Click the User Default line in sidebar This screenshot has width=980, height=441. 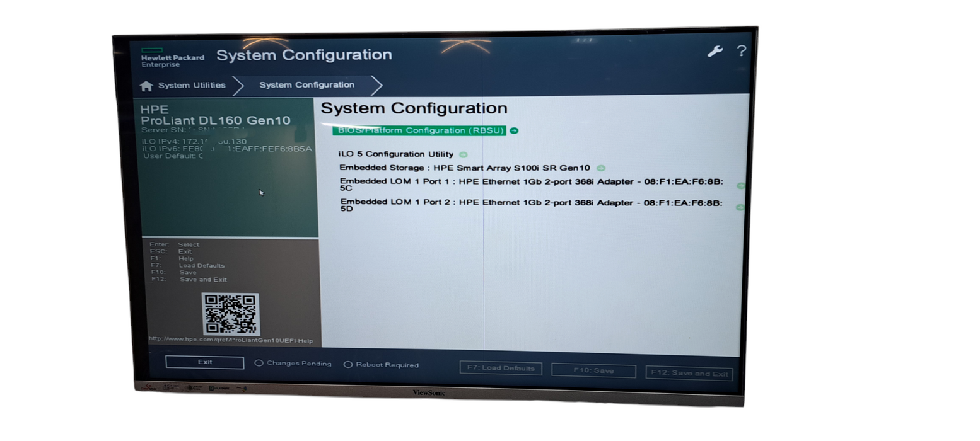(x=173, y=156)
